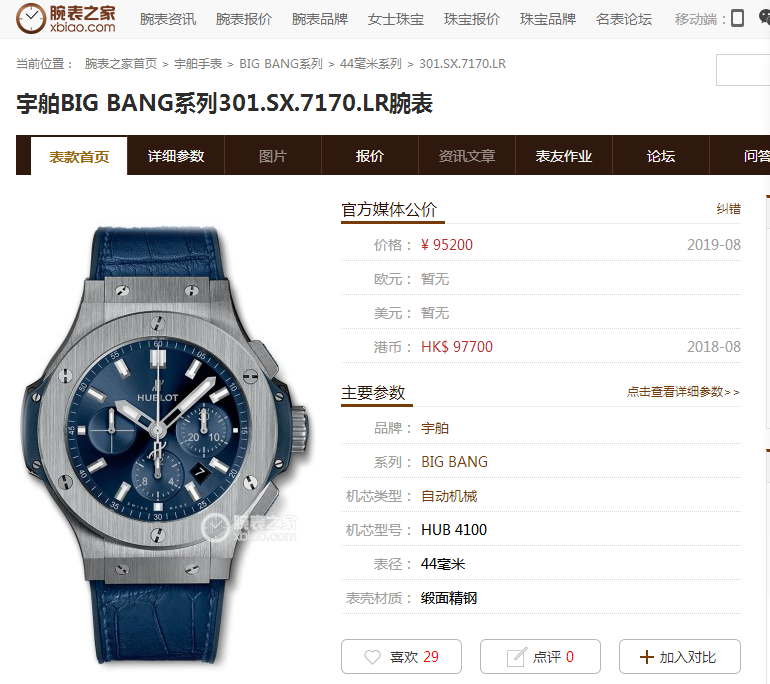Click the search input field at top right
The width and height of the screenshot is (770, 684).
743,70
